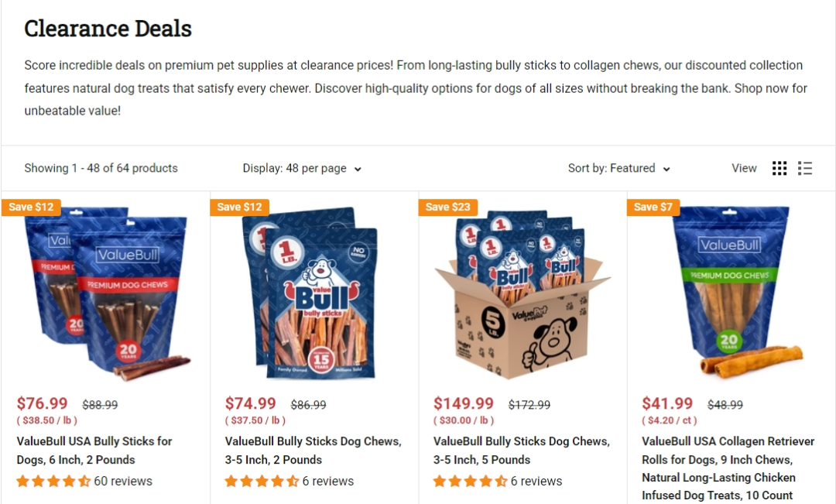Click the Save $23 badge
Image resolution: width=836 pixels, height=504 pixels.
449,207
